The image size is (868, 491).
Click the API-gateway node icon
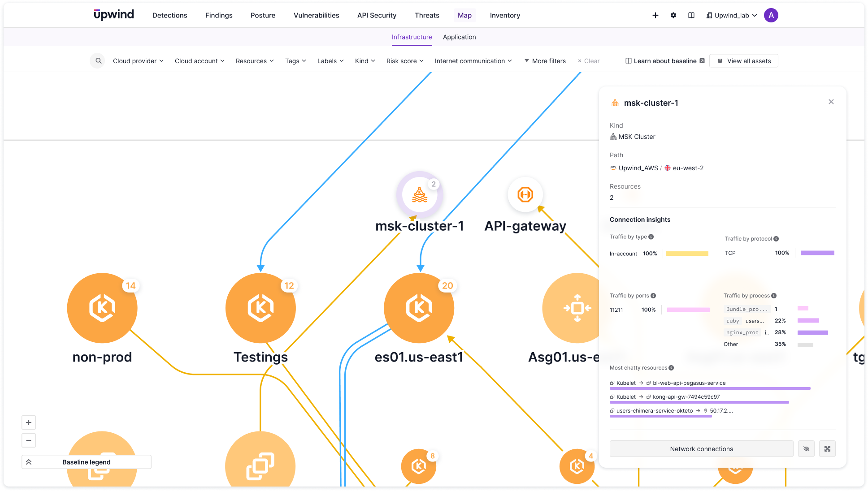click(x=525, y=194)
